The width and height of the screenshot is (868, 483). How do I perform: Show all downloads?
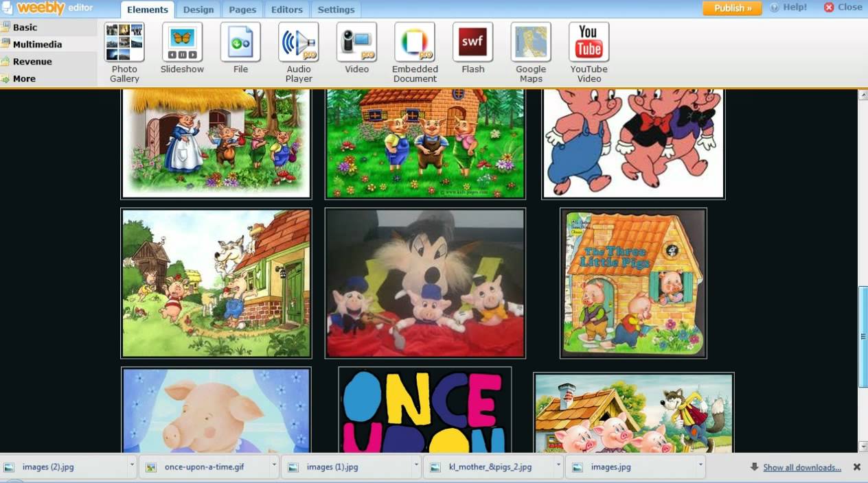point(801,467)
